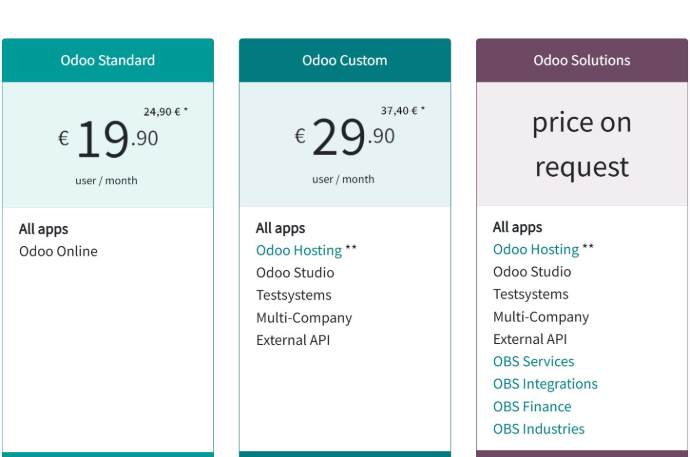Open the OBS Industries link
Viewport: 690px width, 457px height.
point(539,429)
